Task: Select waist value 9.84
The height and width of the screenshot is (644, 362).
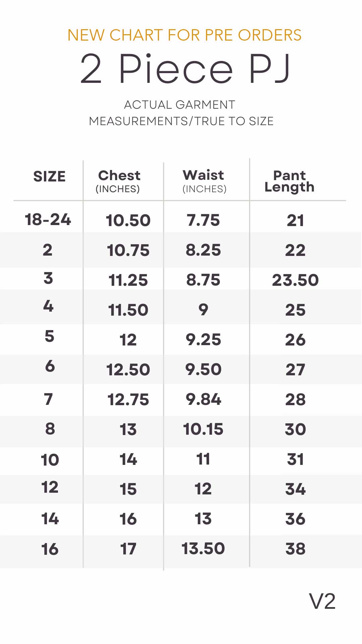Action: click(x=203, y=399)
